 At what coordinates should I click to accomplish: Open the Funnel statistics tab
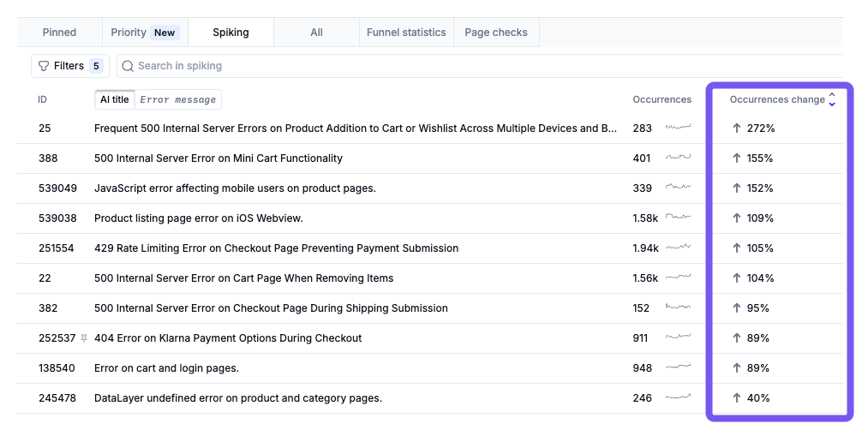[x=406, y=33]
